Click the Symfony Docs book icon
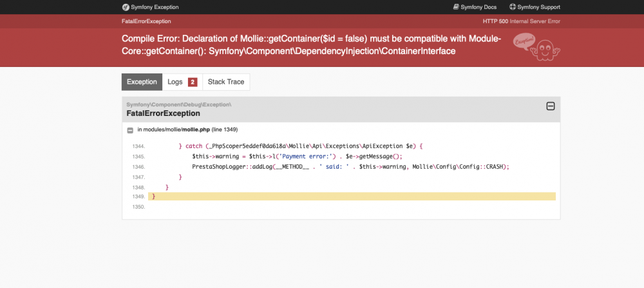644x288 pixels. (456, 7)
